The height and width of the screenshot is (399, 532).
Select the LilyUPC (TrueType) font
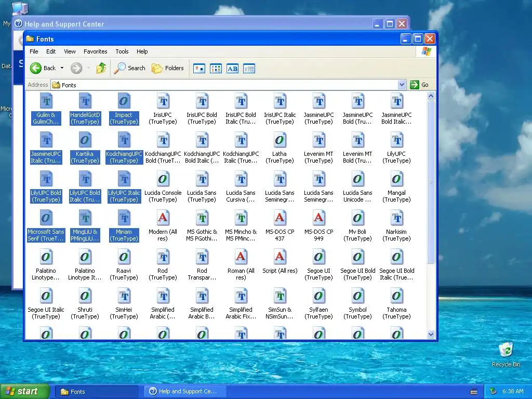[x=396, y=148]
